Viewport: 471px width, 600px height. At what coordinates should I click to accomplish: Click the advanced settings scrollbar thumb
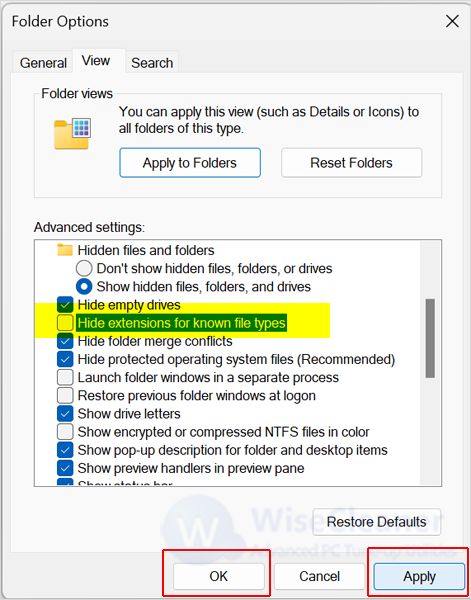430,338
